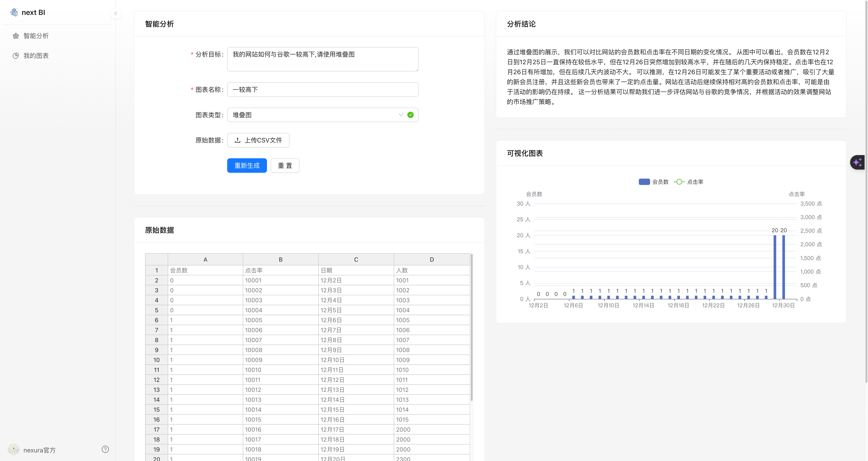This screenshot has height=461, width=868.
Task: Open the 图表类型 dropdown arrow
Action: coord(401,115)
